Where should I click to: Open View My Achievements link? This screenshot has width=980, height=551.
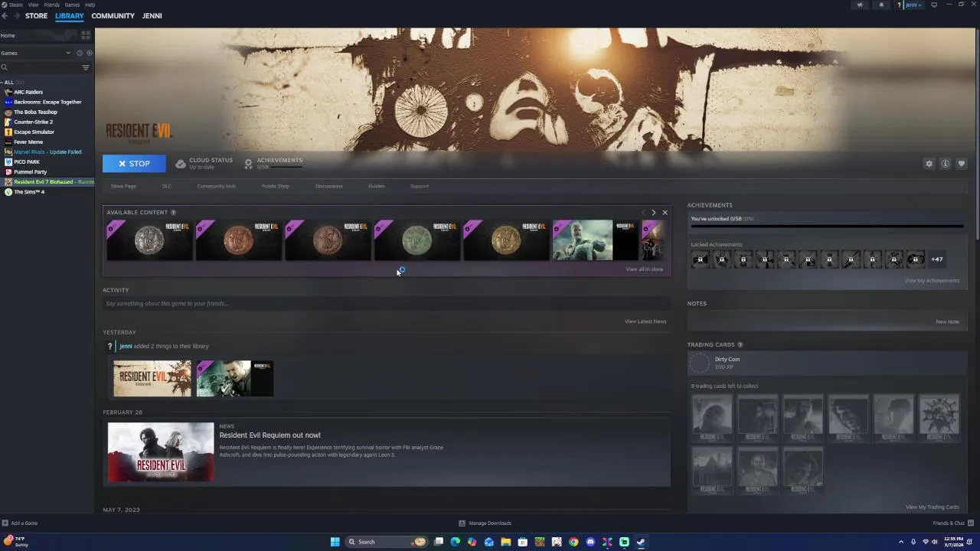tap(932, 281)
